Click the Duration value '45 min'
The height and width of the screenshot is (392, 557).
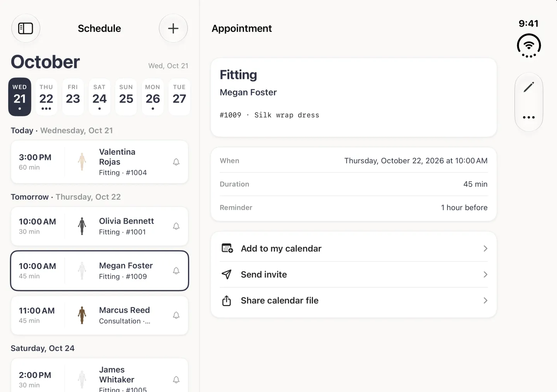click(475, 184)
